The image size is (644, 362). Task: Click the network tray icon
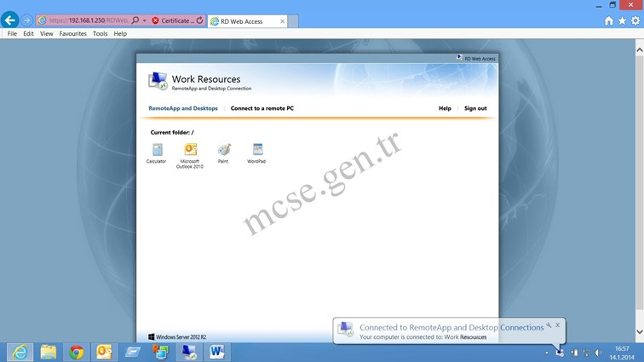(x=586, y=353)
